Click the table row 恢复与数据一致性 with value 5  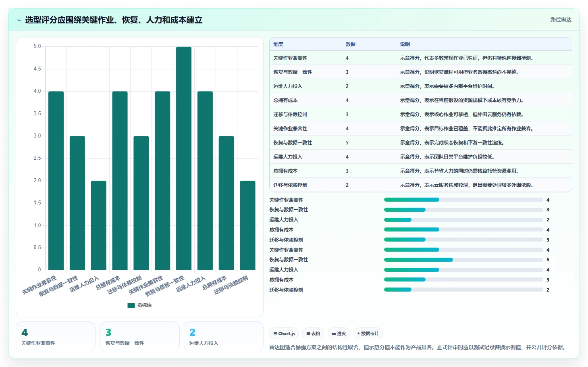(x=421, y=143)
